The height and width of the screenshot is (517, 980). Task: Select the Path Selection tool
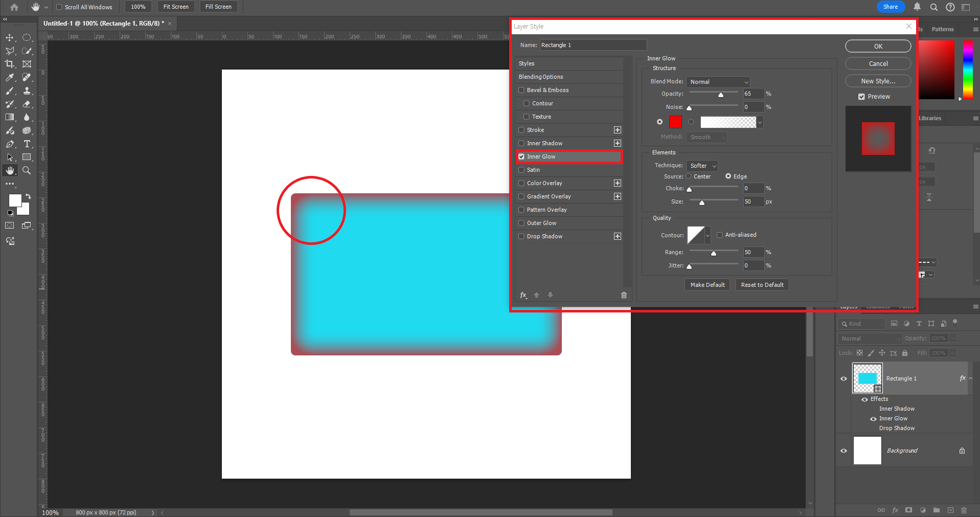pyautogui.click(x=10, y=158)
